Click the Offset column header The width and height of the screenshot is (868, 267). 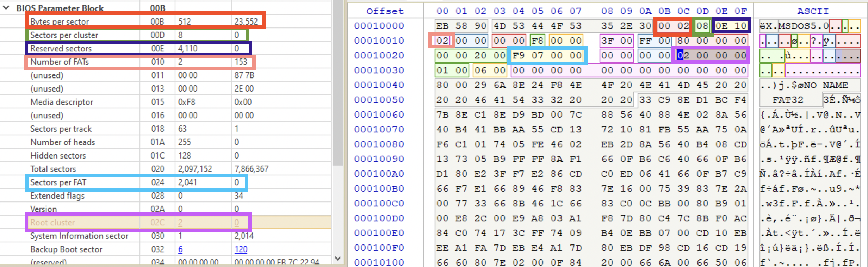(385, 11)
